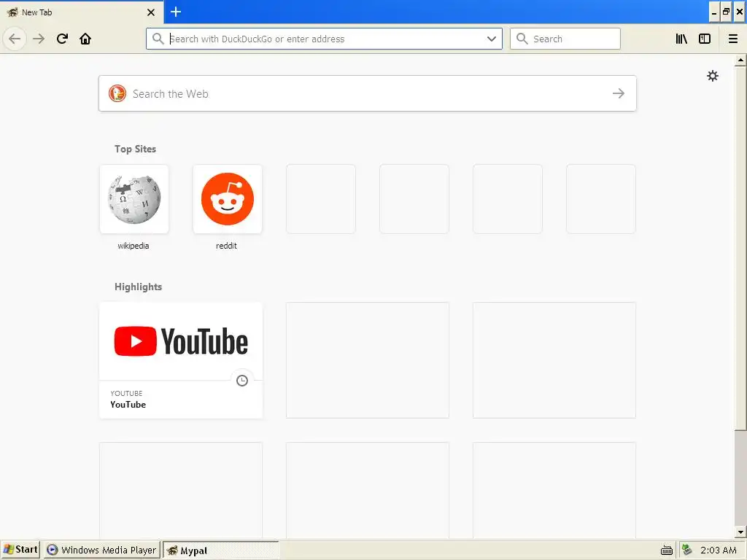Focus the address bar input field
Image resolution: width=747 pixels, height=560 pixels.
(x=325, y=39)
